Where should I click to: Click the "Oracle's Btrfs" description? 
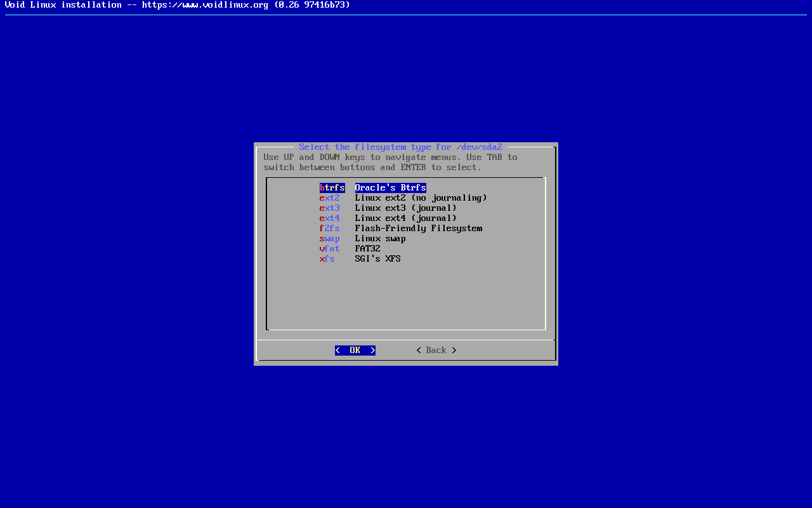[x=390, y=188]
